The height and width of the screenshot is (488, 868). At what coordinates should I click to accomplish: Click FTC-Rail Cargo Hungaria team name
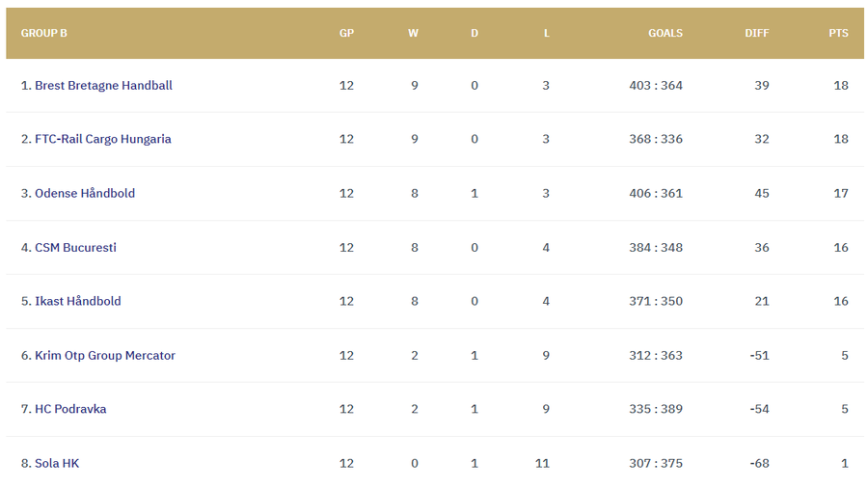102,139
